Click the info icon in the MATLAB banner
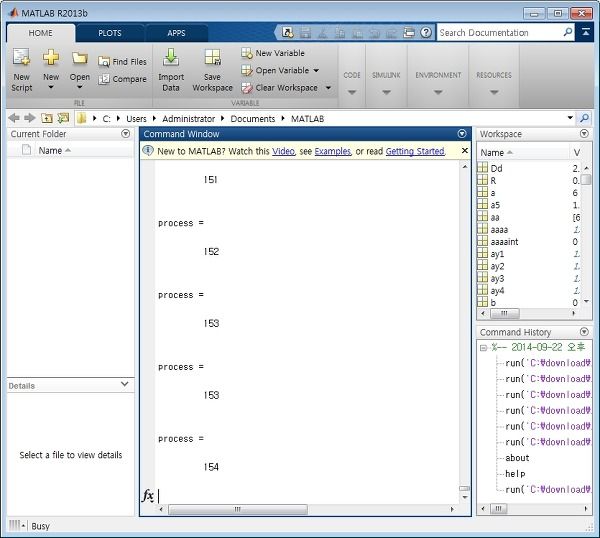Screen dimensions: 600x538 coord(148,151)
